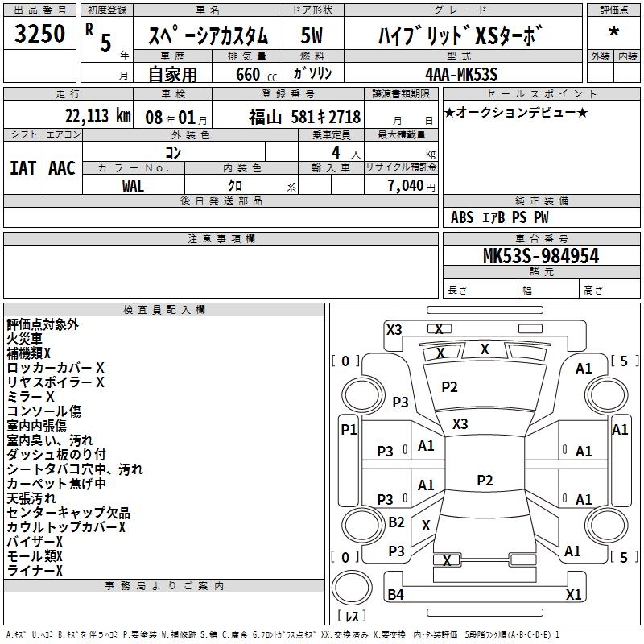Select the 注意事項欄 section header
Image resolution: width=644 pixels, height=644 pixels.
(221, 238)
